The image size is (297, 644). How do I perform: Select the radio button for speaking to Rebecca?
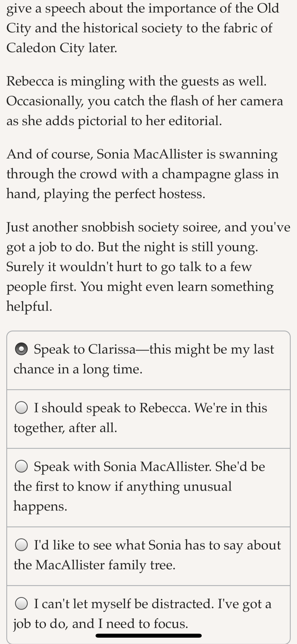[21, 407]
